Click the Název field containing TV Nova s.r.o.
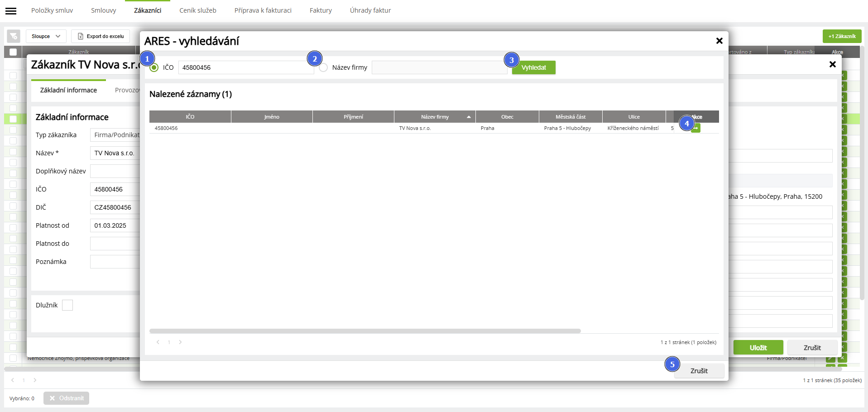This screenshot has width=868, height=412. tap(115, 153)
